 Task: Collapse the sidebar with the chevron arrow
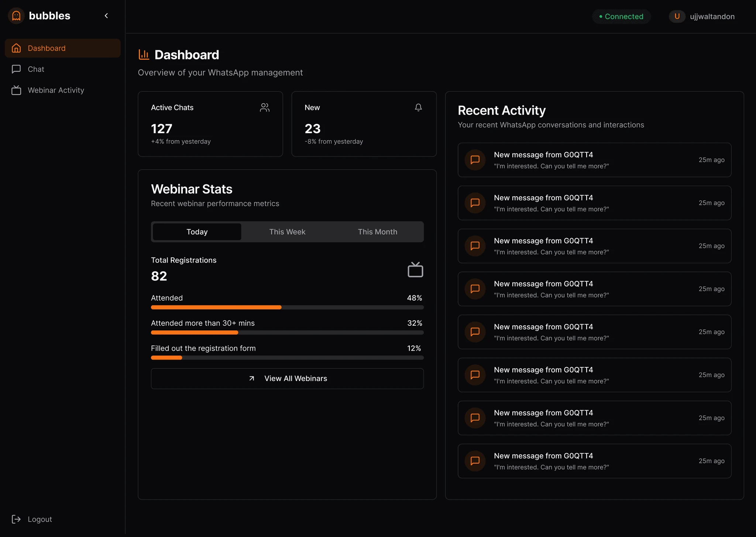(x=106, y=15)
